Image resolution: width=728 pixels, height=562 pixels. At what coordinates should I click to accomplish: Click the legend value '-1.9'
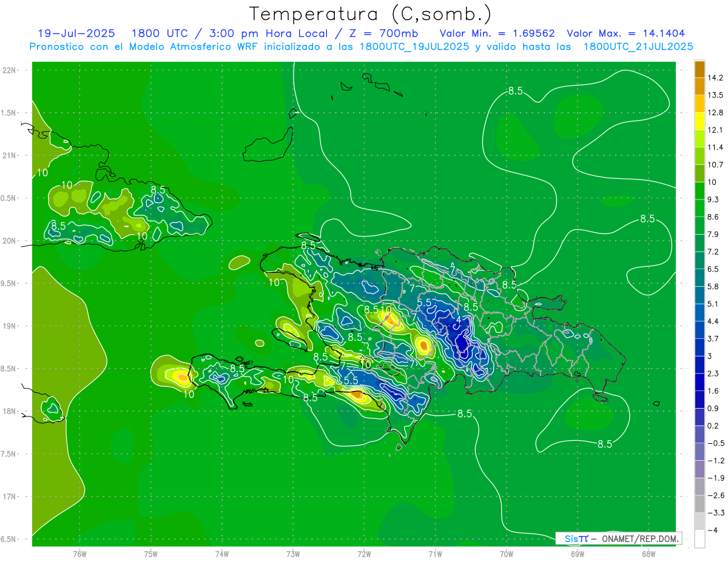coord(715,478)
